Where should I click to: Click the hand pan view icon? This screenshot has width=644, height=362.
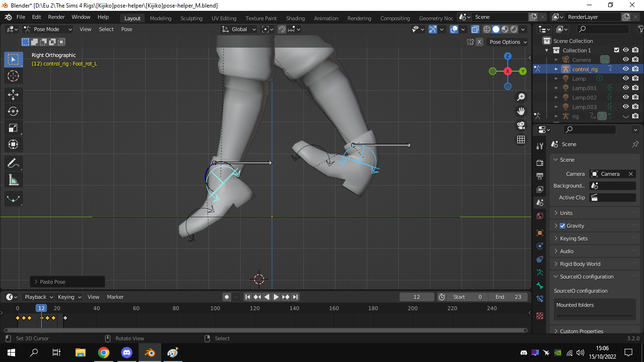tap(521, 111)
